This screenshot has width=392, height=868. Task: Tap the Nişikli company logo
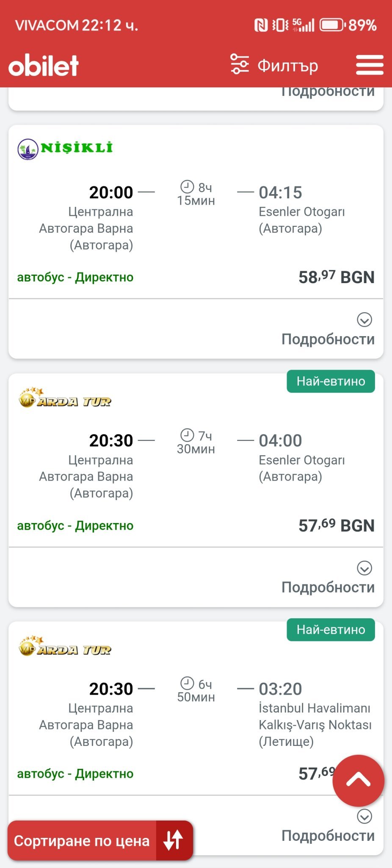(65, 148)
